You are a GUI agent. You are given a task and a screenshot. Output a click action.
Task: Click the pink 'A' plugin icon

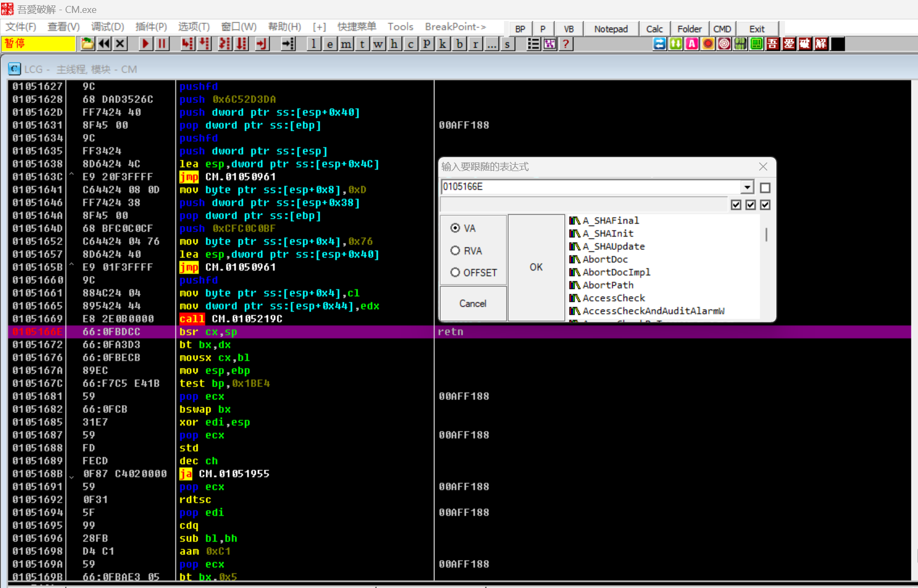point(692,44)
